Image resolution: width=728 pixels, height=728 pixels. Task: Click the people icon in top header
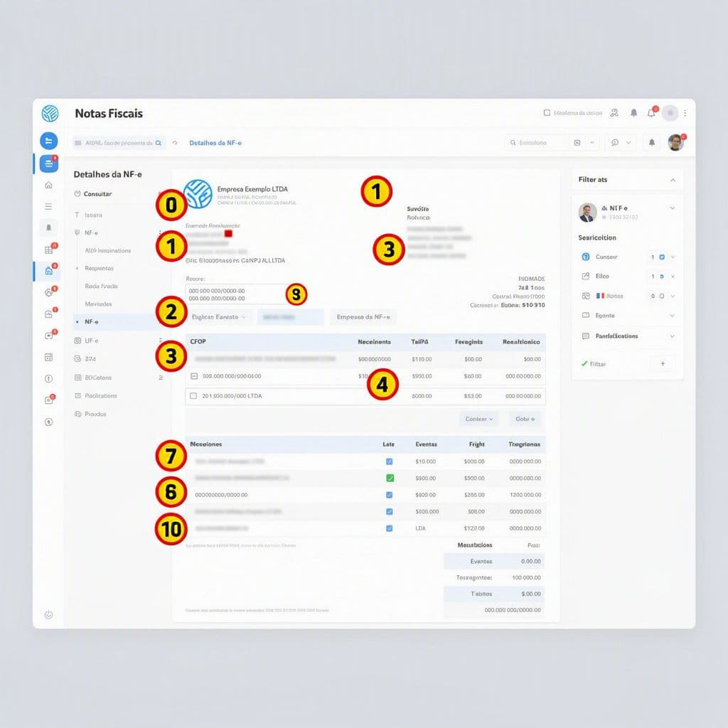tap(614, 113)
